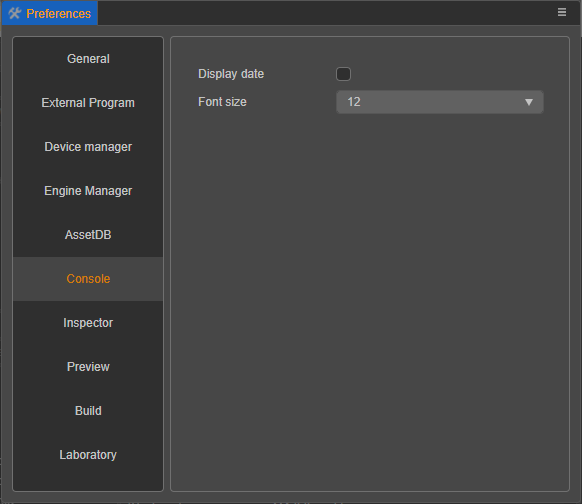Click the value 12 in Font size
582x504 pixels.
(x=354, y=102)
